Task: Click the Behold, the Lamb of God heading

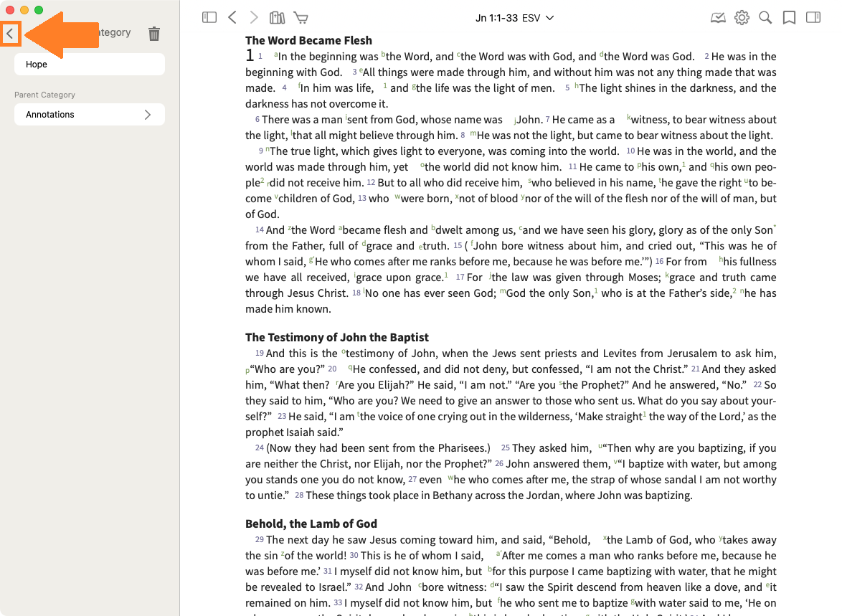Action: tap(311, 523)
